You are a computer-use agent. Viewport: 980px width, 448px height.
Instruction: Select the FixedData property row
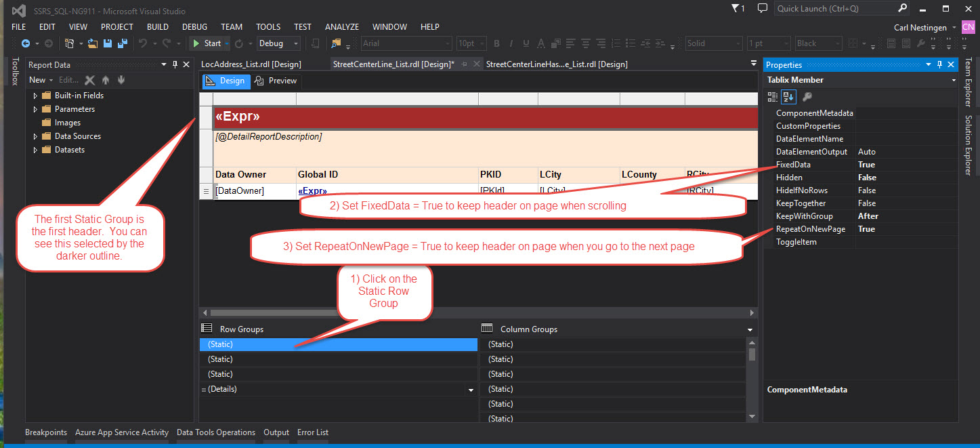click(793, 165)
